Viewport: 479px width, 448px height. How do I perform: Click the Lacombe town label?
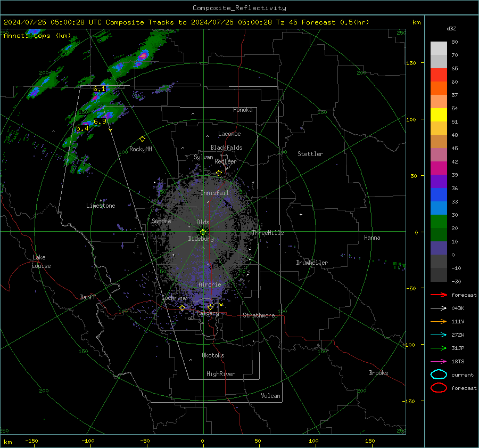[229, 134]
